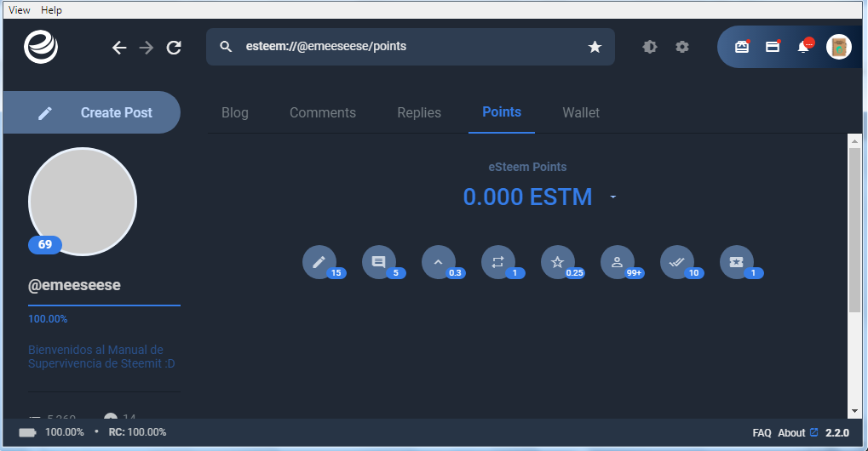Click the RC: 100.00% status text
The height and width of the screenshot is (451, 868).
(x=137, y=432)
